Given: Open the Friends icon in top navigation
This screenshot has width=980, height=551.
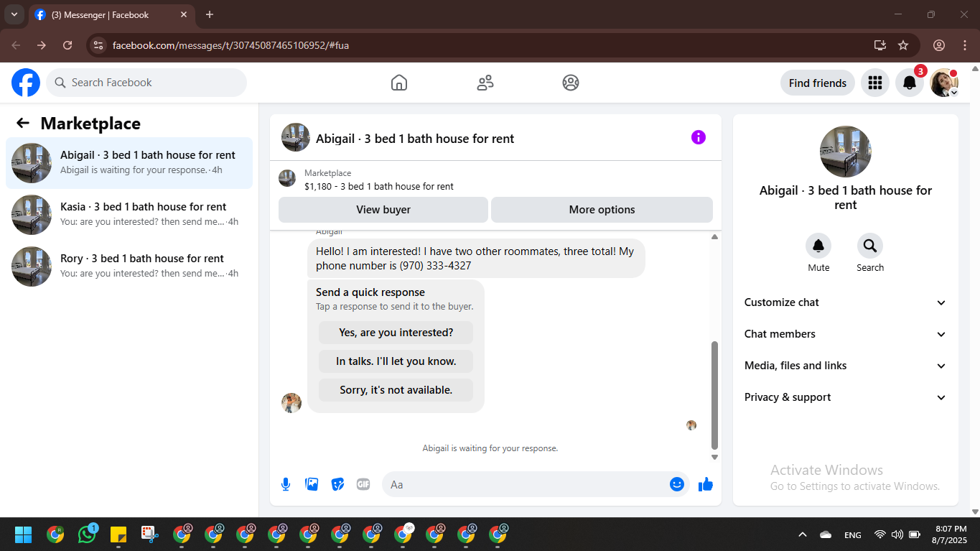Looking at the screenshot, I should pyautogui.click(x=485, y=83).
